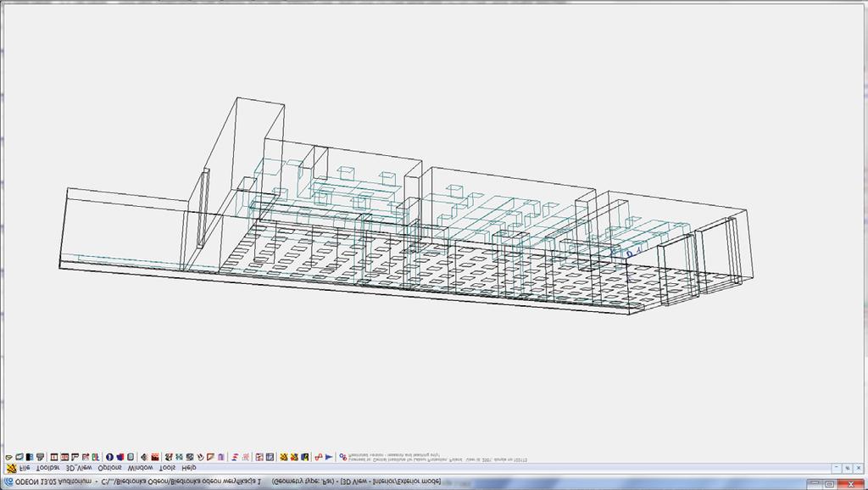The height and width of the screenshot is (490, 868).
Task: Click the ODEON icon in the title bar
Action: (8, 482)
